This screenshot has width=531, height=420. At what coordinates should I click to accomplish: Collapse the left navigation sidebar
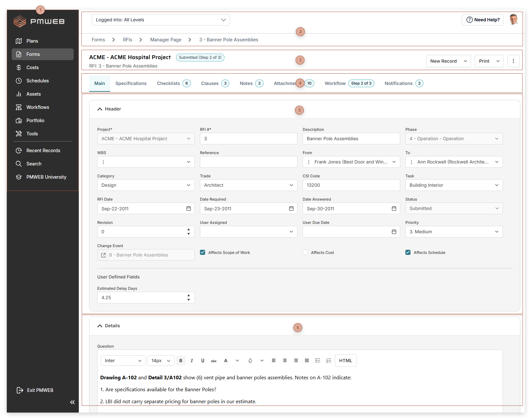pos(72,402)
